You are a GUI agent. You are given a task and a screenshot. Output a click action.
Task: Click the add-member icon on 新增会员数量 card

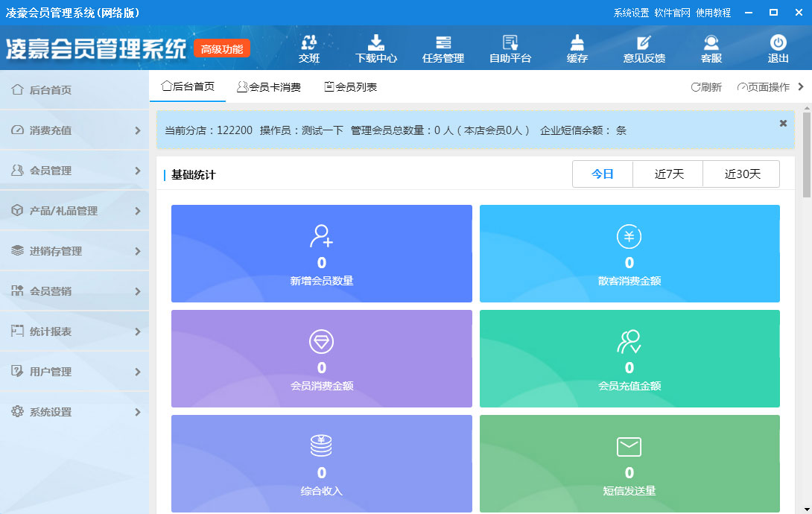321,236
